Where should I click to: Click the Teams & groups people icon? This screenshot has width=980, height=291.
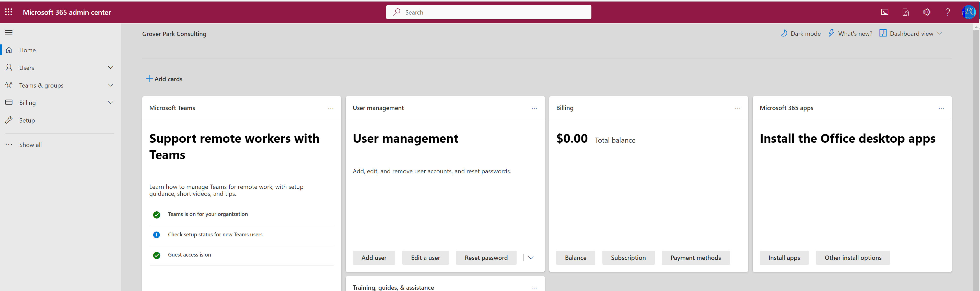coord(9,85)
